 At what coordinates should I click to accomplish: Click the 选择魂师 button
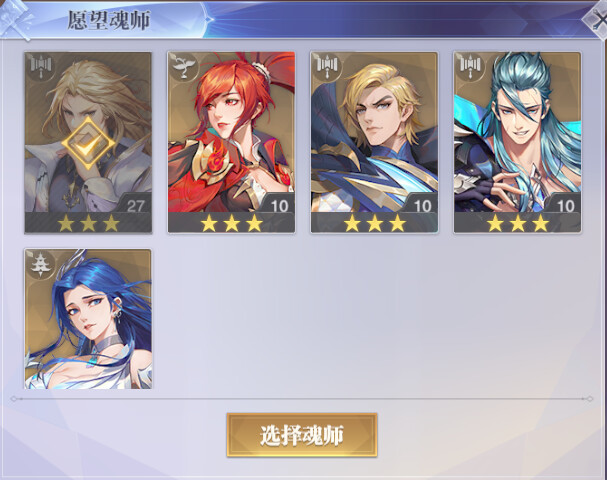[302, 435]
